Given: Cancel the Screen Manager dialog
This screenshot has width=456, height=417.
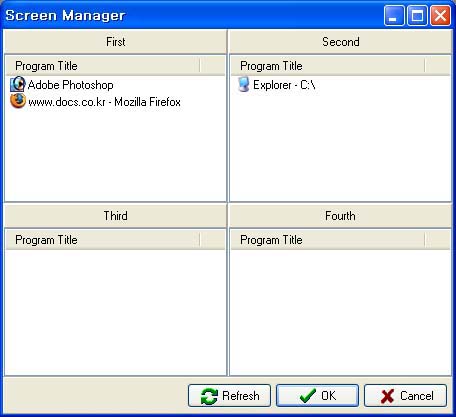Looking at the screenshot, I should (405, 396).
